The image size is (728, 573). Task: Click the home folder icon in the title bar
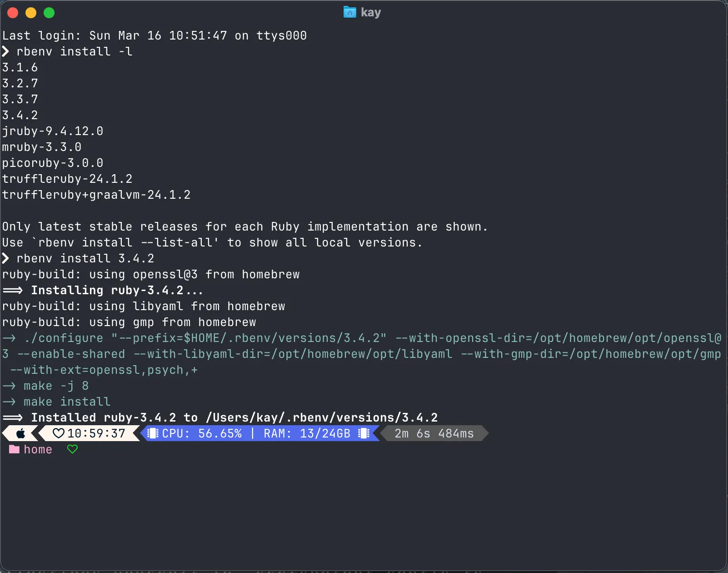tap(349, 12)
